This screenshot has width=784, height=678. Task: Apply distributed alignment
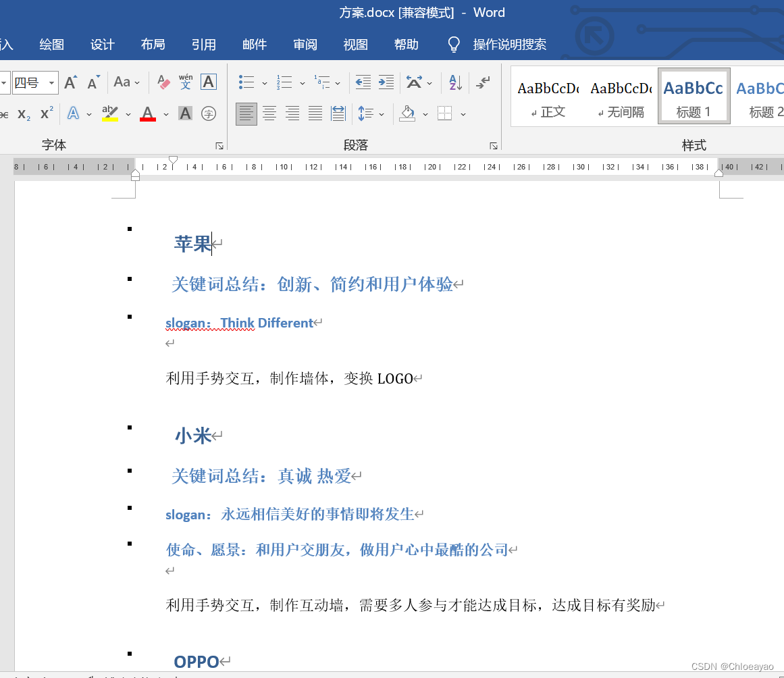click(x=338, y=114)
